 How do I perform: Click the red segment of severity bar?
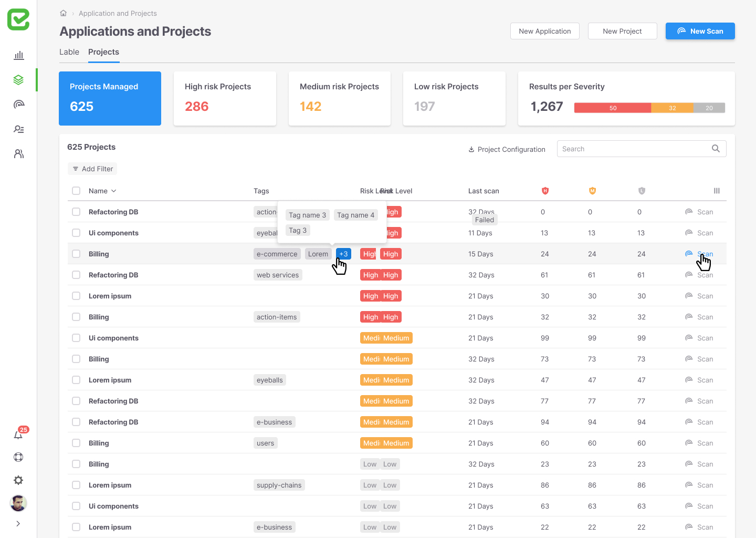pos(612,108)
